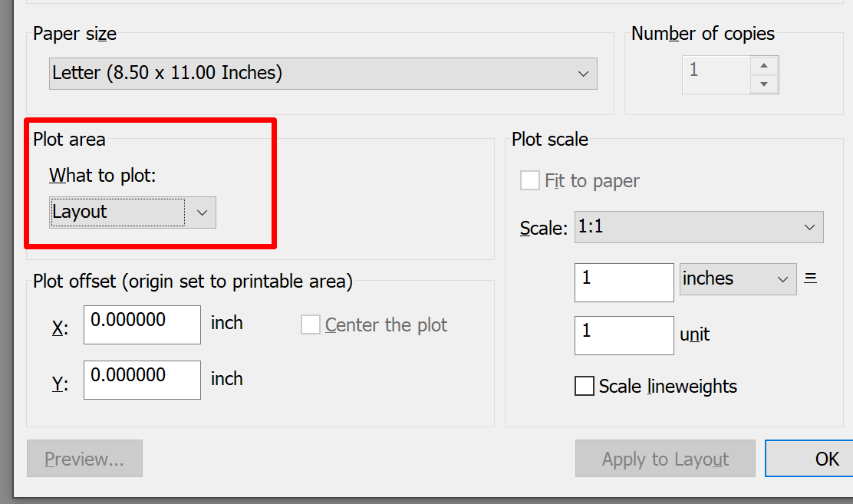Click the Preview button
This screenshot has height=504, width=853.
coord(84,458)
